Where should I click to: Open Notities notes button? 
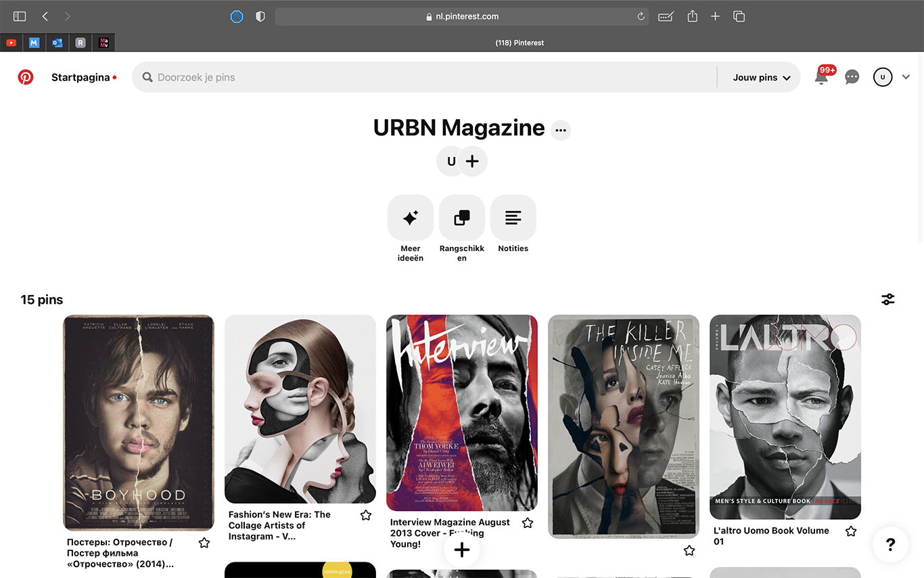tap(513, 218)
